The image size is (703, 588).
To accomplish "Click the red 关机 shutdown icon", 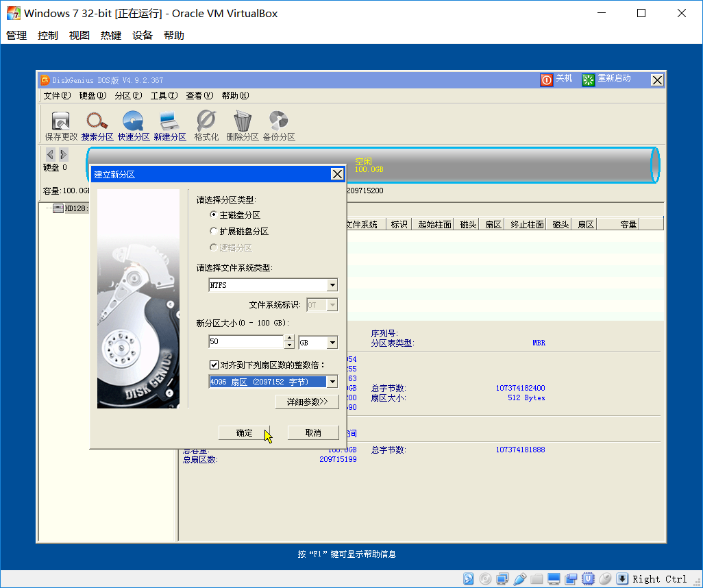I will (x=547, y=79).
